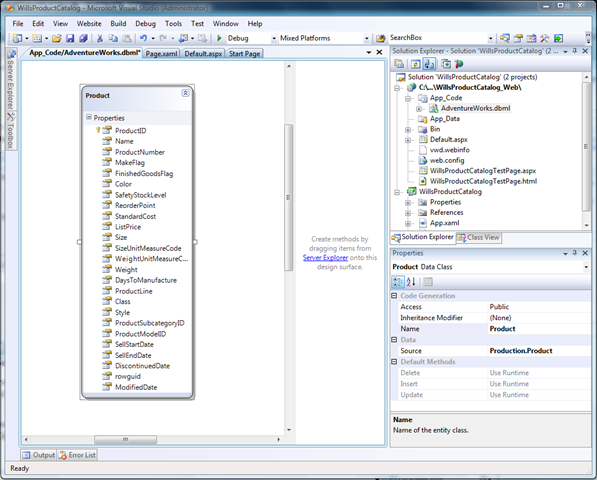The image size is (597, 480).
Task: Click ASP.NET Configuration globe icon
Action: coord(459,64)
